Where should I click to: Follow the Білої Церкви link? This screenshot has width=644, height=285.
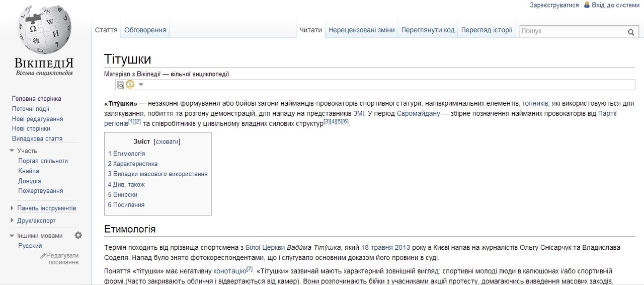coord(265,248)
